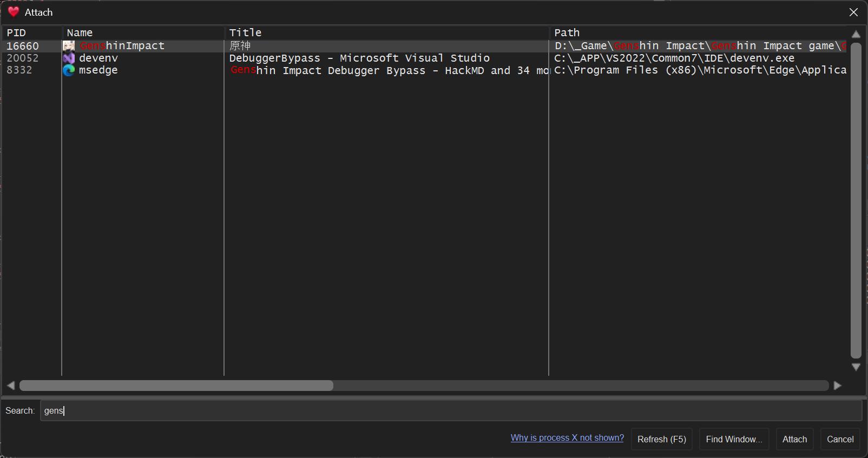Viewport: 868px width, 458px height.
Task: Click the scroll left arrow
Action: [x=11, y=386]
